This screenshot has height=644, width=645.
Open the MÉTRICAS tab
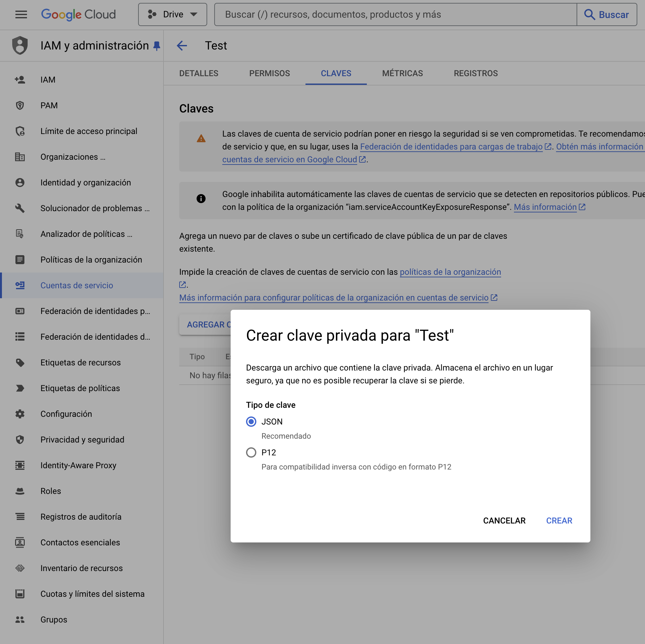coord(402,73)
